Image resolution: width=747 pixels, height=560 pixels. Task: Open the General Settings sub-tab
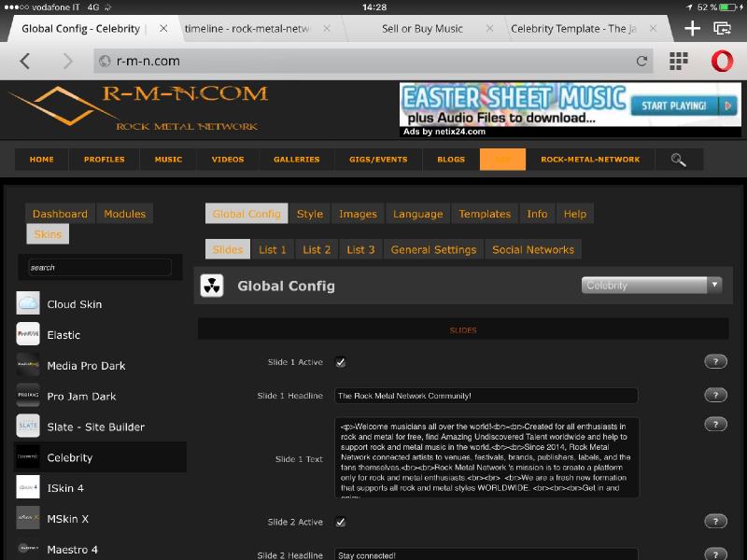pos(433,249)
